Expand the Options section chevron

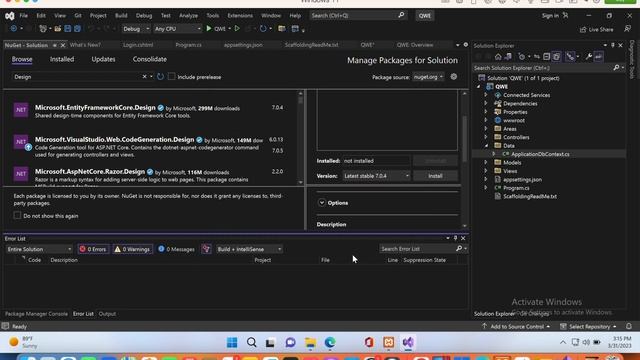322,202
